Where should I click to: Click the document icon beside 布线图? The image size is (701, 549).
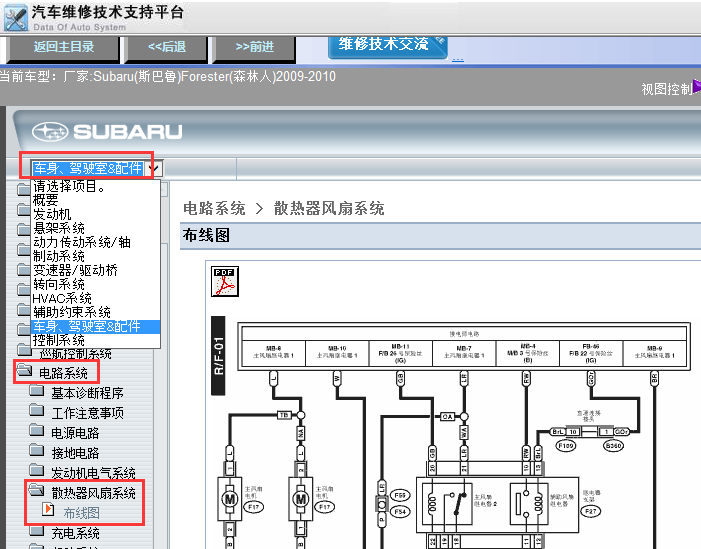[48, 510]
